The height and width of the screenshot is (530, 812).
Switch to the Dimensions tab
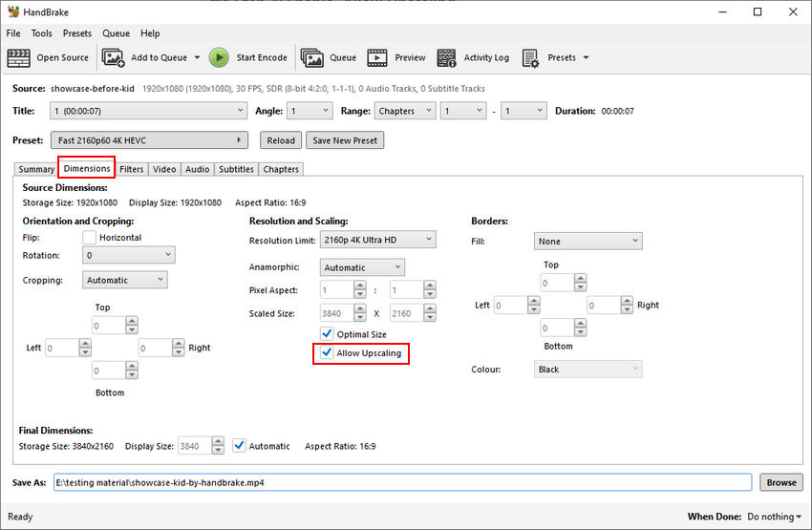point(87,168)
